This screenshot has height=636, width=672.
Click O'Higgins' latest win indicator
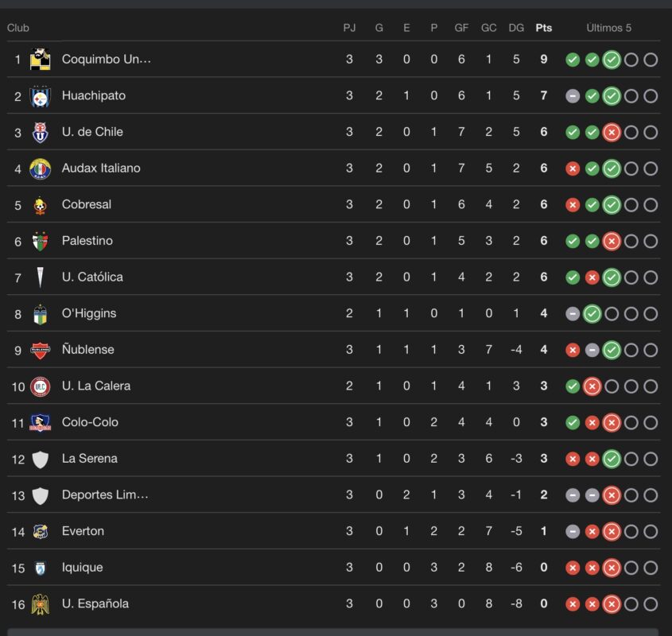coord(592,314)
